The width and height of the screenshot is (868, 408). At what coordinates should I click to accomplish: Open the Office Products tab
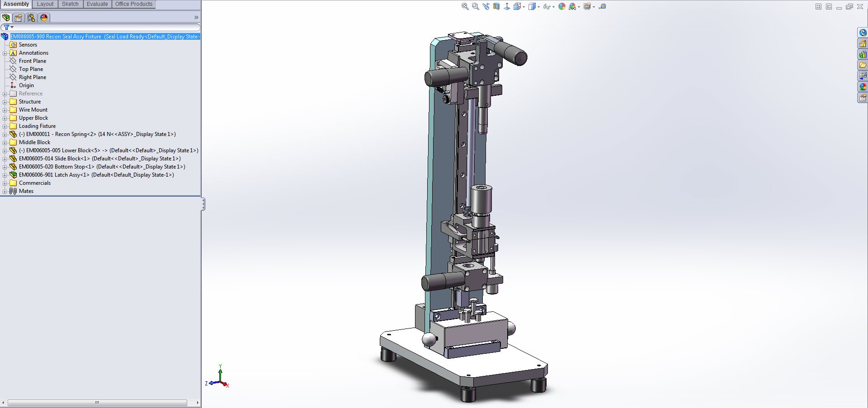[x=134, y=4]
